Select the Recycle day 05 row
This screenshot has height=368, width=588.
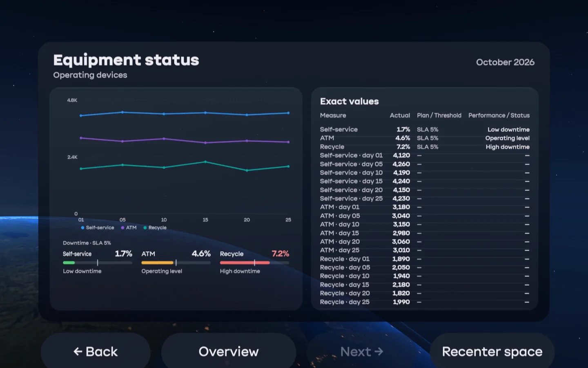pos(425,267)
